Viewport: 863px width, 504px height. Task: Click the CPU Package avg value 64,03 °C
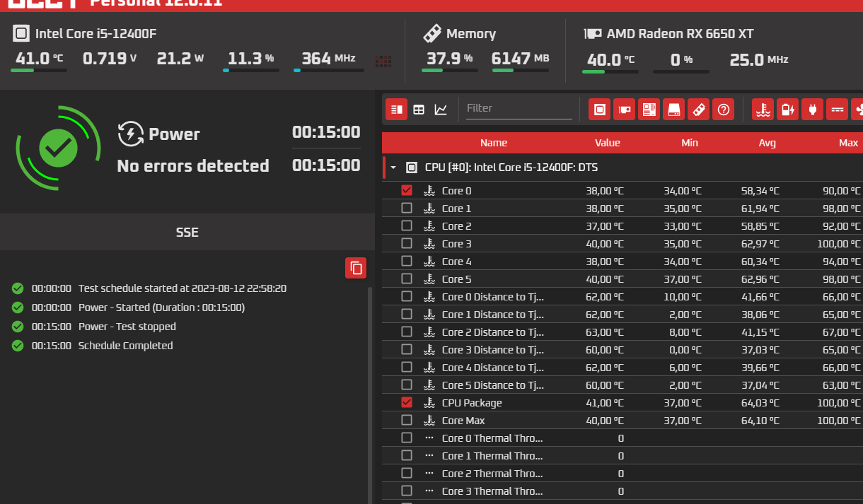tap(760, 403)
